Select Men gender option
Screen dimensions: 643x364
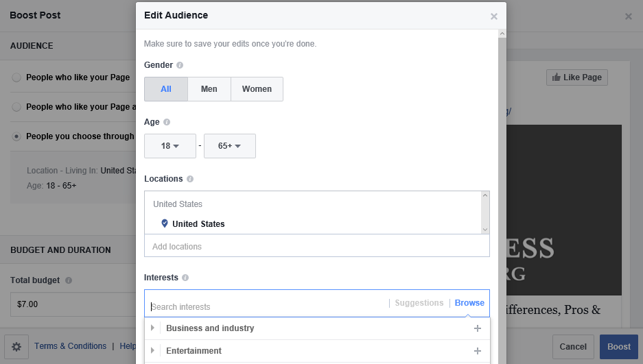209,89
